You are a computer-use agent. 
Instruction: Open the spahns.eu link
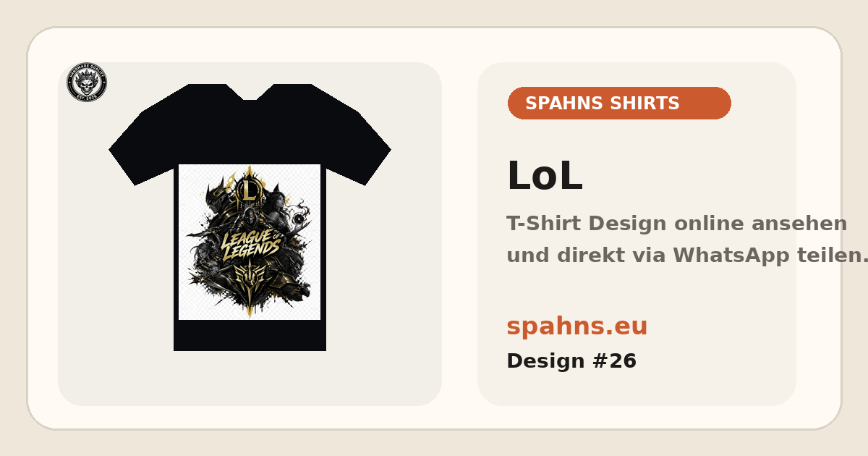pyautogui.click(x=576, y=326)
